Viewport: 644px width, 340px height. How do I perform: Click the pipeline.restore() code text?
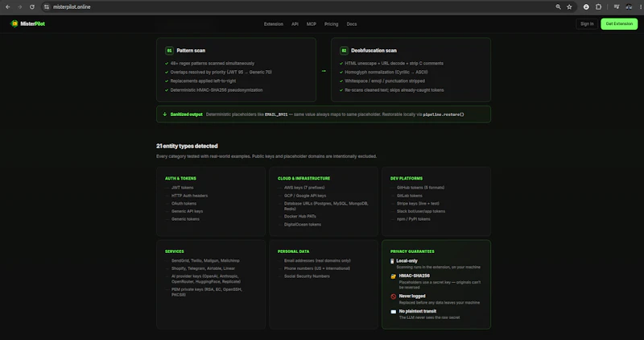[444, 114]
